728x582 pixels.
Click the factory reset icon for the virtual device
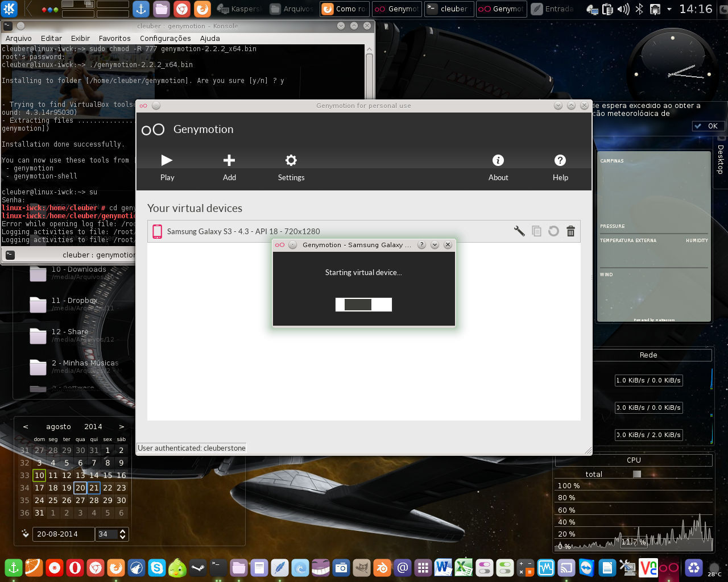553,231
